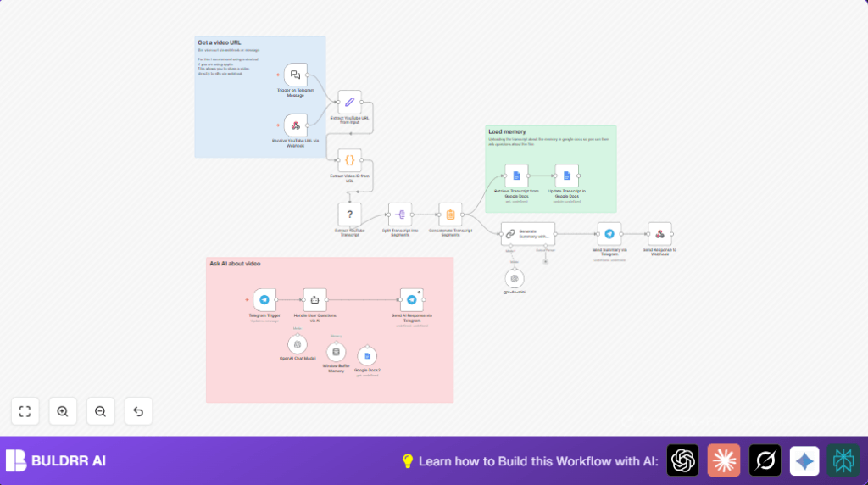Select the Extract Video ID from URL node
Screen dimensions: 868x485
click(x=349, y=160)
